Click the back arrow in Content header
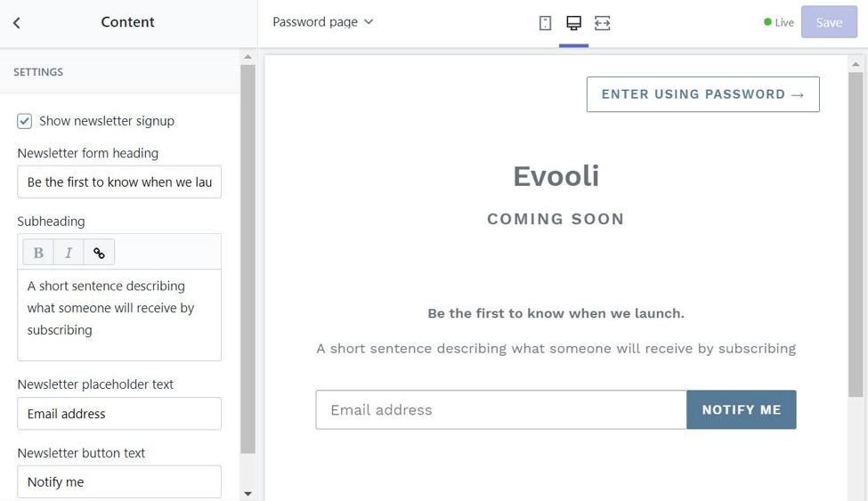Image resolution: width=868 pixels, height=501 pixels. (17, 23)
